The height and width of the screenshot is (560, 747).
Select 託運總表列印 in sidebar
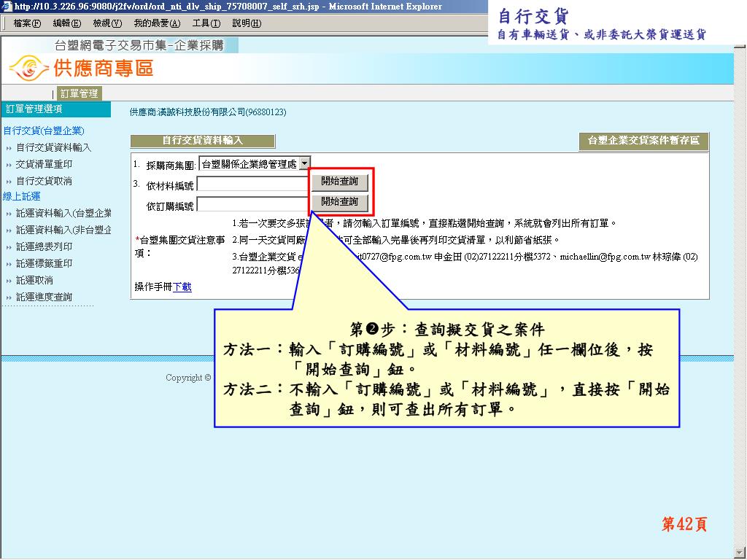point(44,246)
